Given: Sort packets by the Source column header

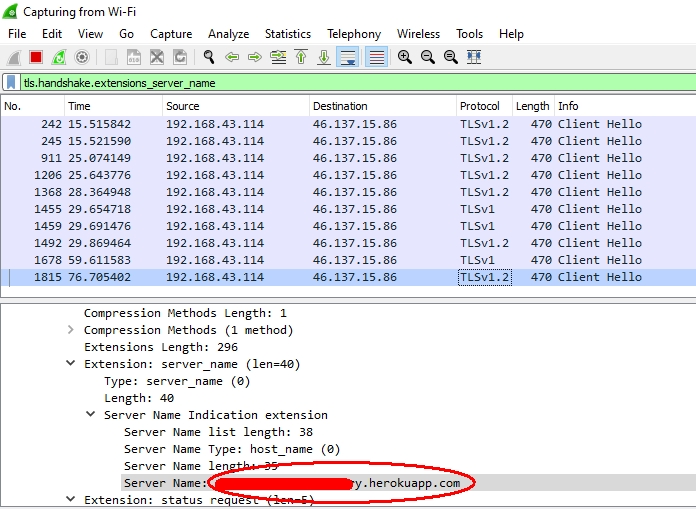Looking at the screenshot, I should coord(236,106).
